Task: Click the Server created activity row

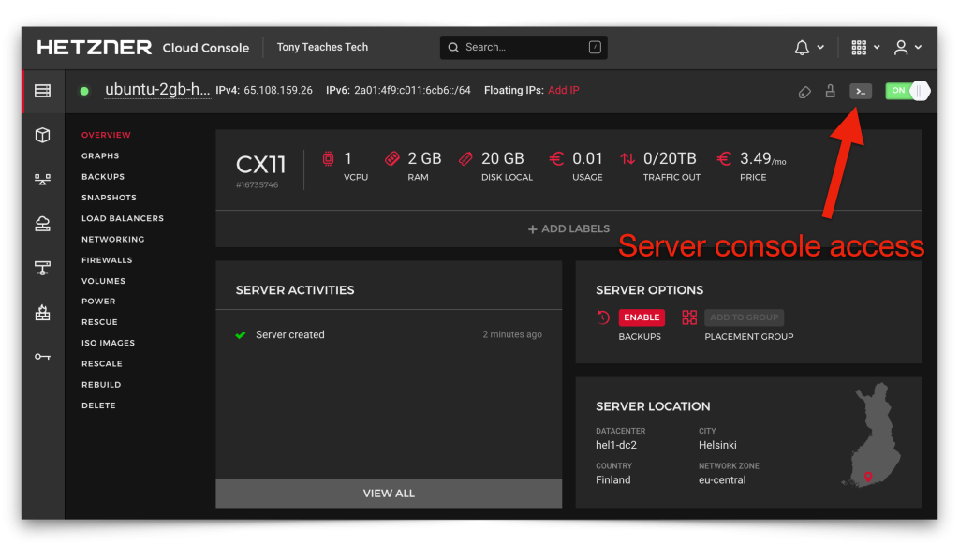Action: point(389,334)
